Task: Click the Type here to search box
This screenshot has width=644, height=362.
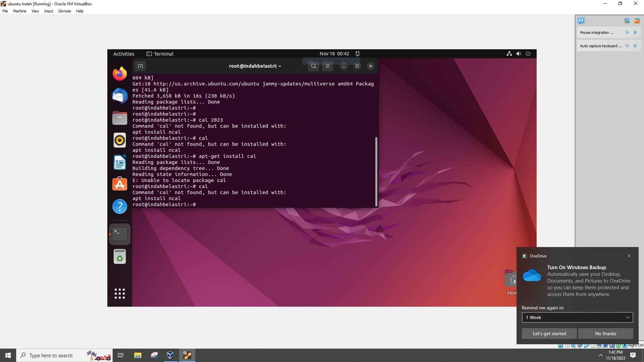Action: coord(64,355)
